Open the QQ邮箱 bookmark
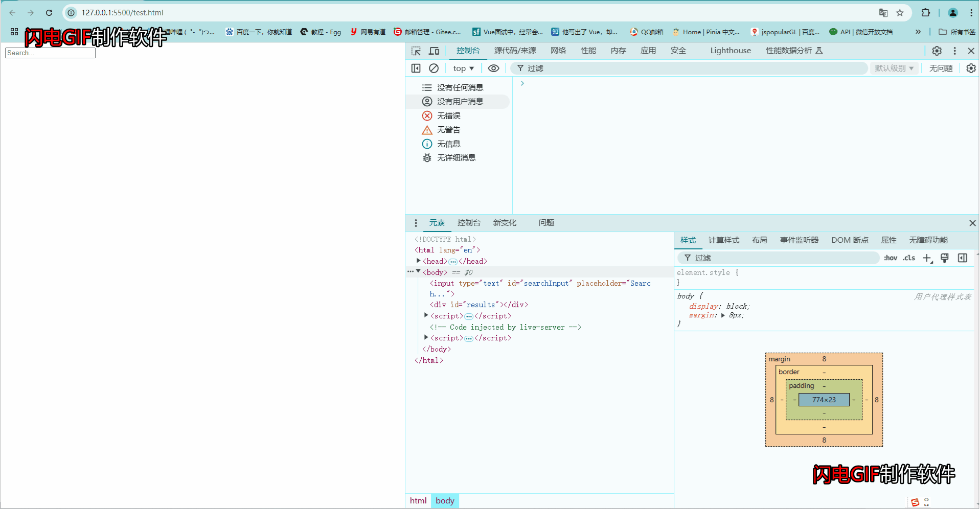Viewport: 980px width, 509px height. coord(646,32)
